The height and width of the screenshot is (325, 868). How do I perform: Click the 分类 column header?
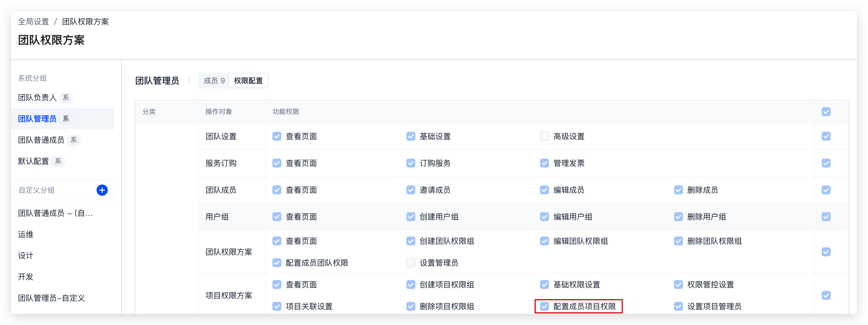[149, 112]
